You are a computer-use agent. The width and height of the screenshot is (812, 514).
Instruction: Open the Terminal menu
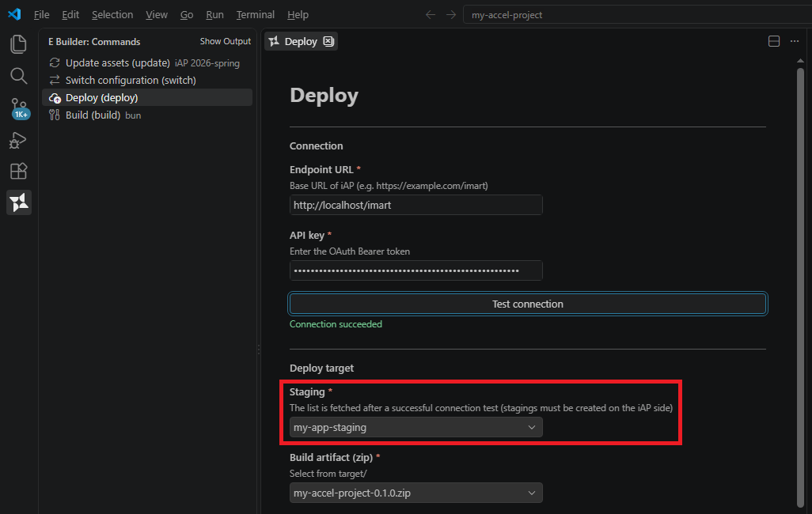pyautogui.click(x=256, y=14)
